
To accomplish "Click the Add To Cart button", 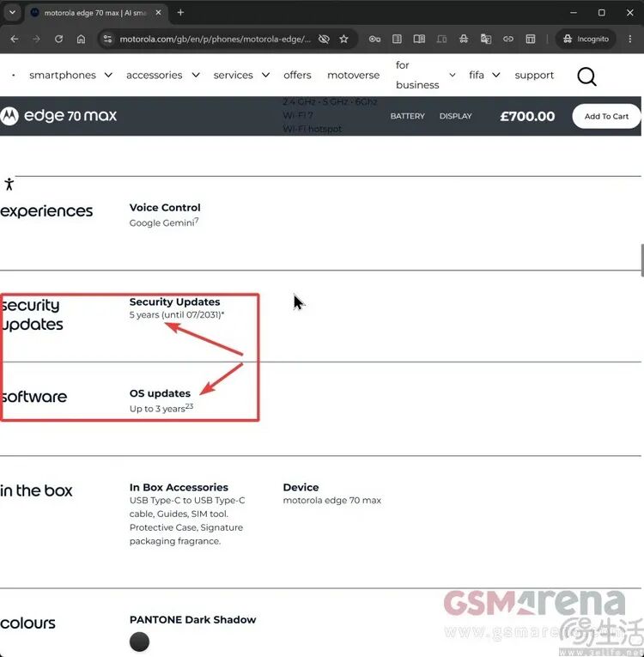I will pyautogui.click(x=606, y=116).
